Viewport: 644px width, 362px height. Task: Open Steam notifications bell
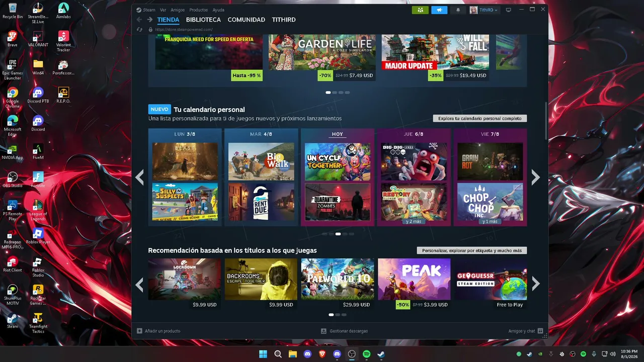click(x=458, y=10)
